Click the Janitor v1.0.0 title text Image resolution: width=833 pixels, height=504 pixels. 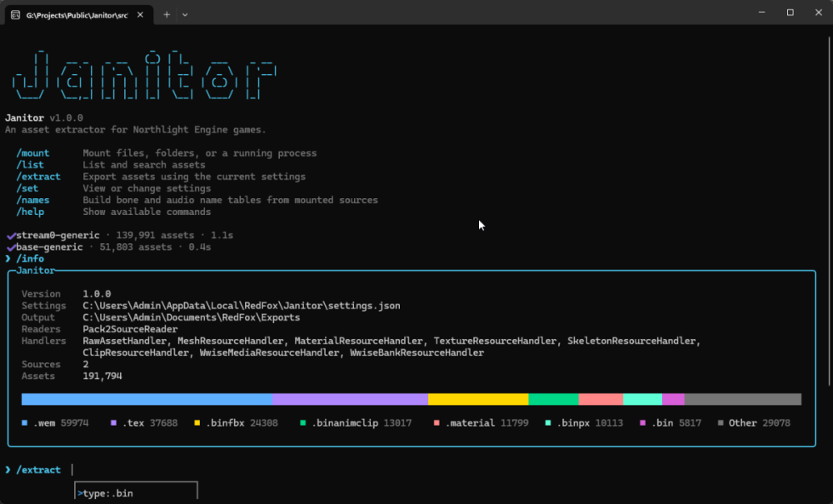44,118
